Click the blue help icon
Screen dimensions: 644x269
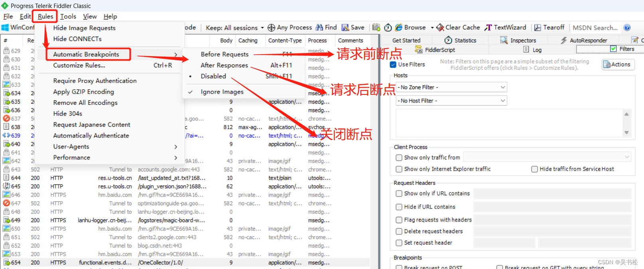(x=627, y=27)
